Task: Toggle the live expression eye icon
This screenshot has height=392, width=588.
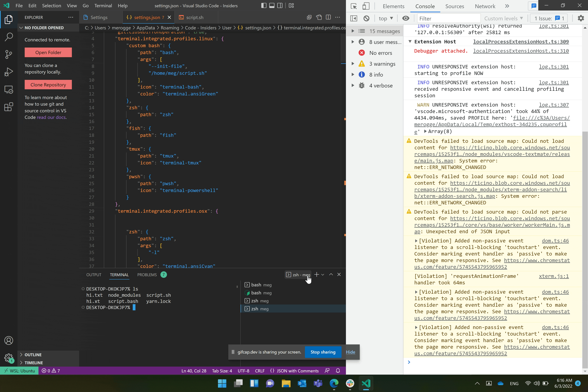Action: click(406, 18)
